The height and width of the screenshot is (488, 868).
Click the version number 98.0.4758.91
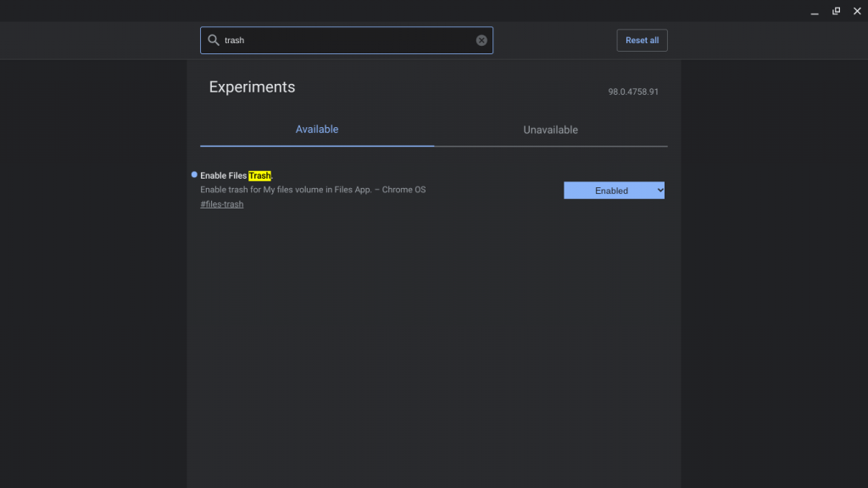[x=632, y=91]
